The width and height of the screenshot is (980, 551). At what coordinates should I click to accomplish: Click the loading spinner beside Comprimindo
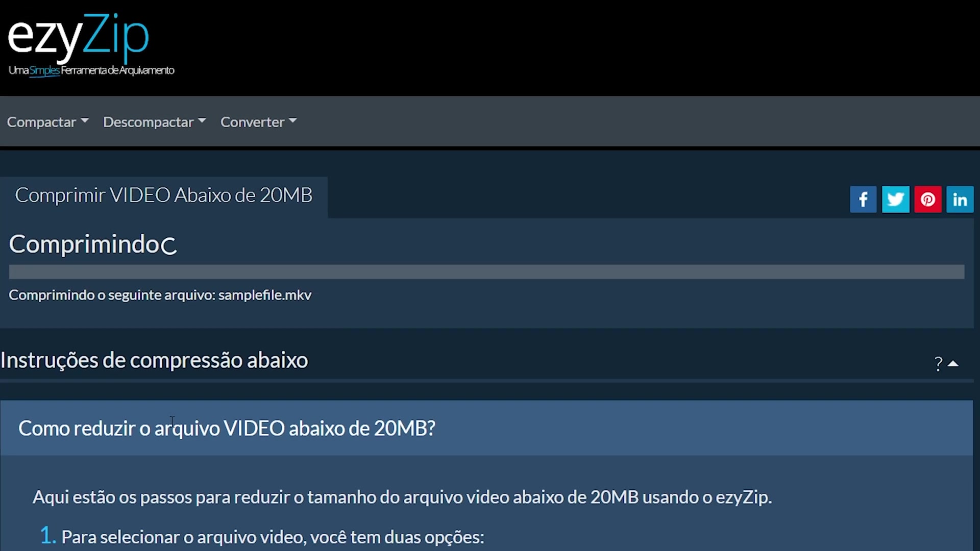pos(169,246)
